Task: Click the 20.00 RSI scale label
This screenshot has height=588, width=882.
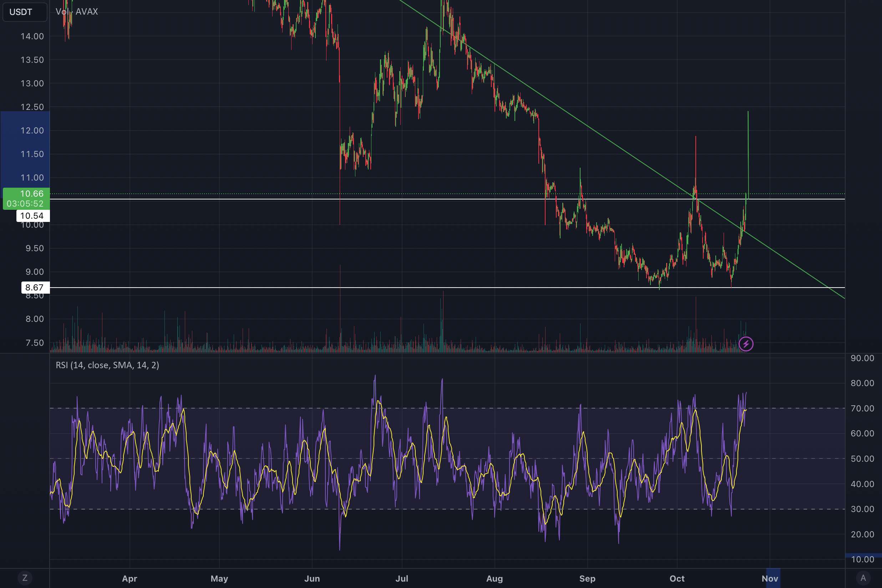Action: pos(862,534)
